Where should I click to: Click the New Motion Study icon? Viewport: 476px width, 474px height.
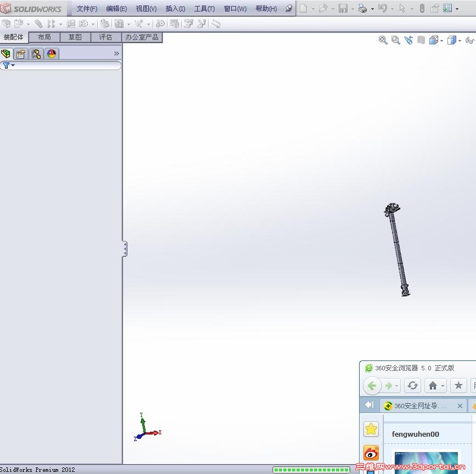click(x=160, y=24)
